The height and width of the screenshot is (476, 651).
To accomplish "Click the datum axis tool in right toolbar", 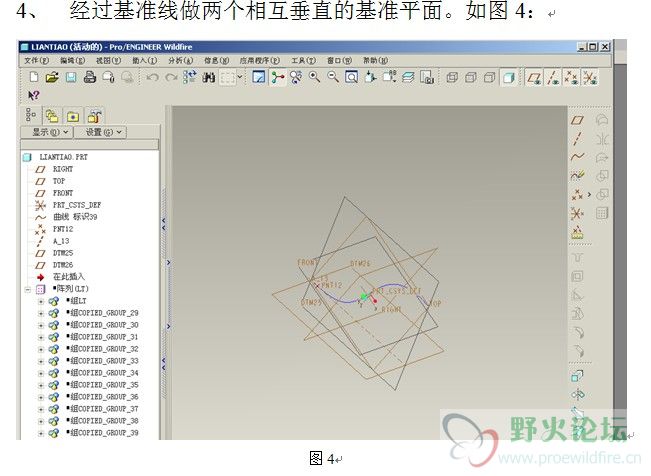I will [x=577, y=139].
